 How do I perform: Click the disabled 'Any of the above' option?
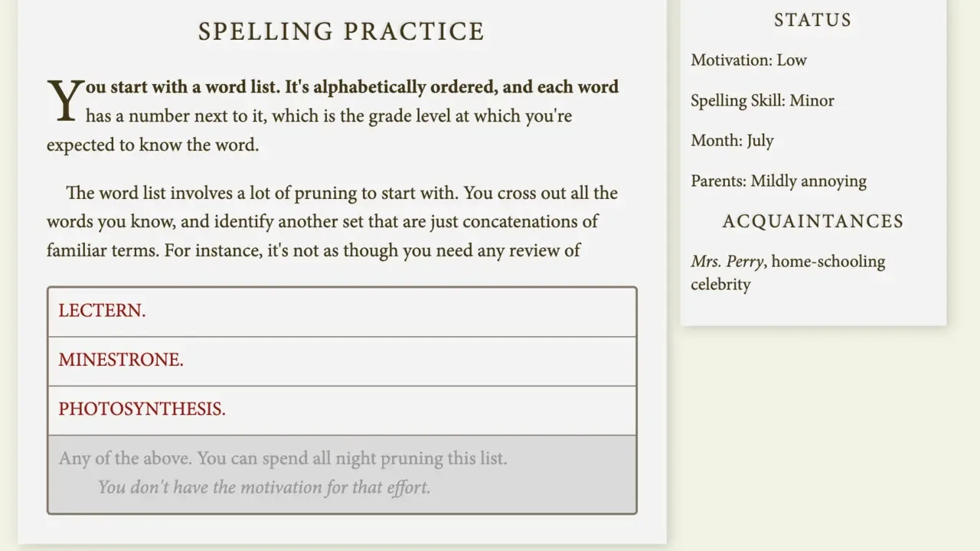coord(341,474)
